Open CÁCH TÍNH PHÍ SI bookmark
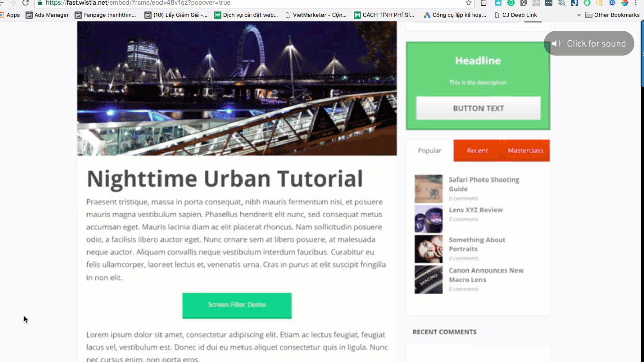The width and height of the screenshot is (644, 362). pyautogui.click(x=384, y=15)
